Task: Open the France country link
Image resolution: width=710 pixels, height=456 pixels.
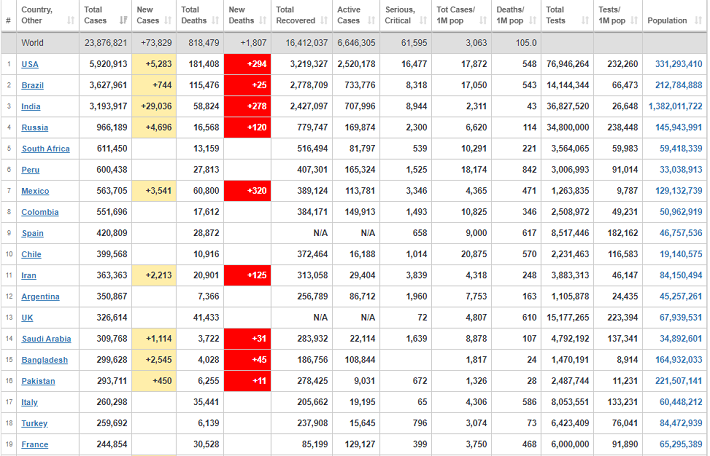Action: click(x=35, y=445)
